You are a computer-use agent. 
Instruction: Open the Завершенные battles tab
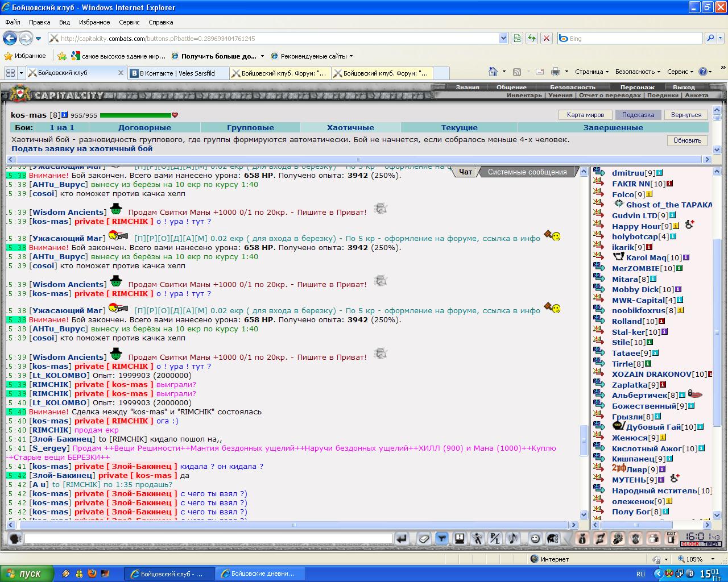coord(613,127)
